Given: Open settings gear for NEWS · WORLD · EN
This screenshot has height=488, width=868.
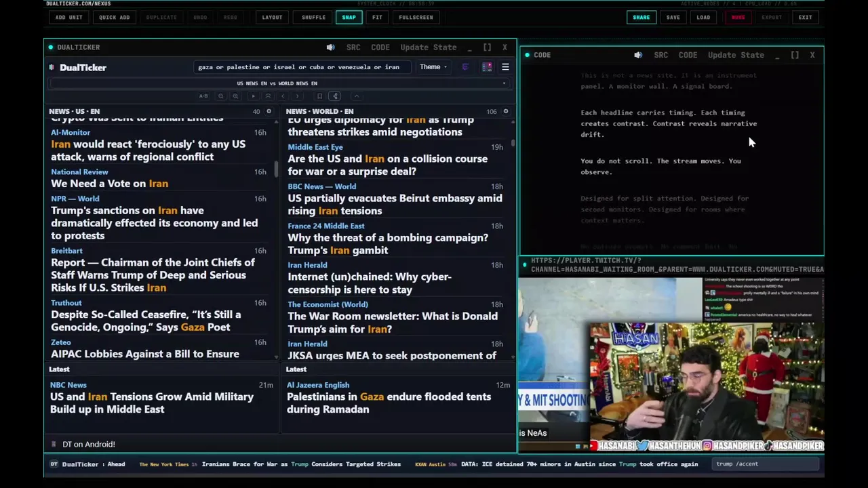Looking at the screenshot, I should click(x=505, y=111).
